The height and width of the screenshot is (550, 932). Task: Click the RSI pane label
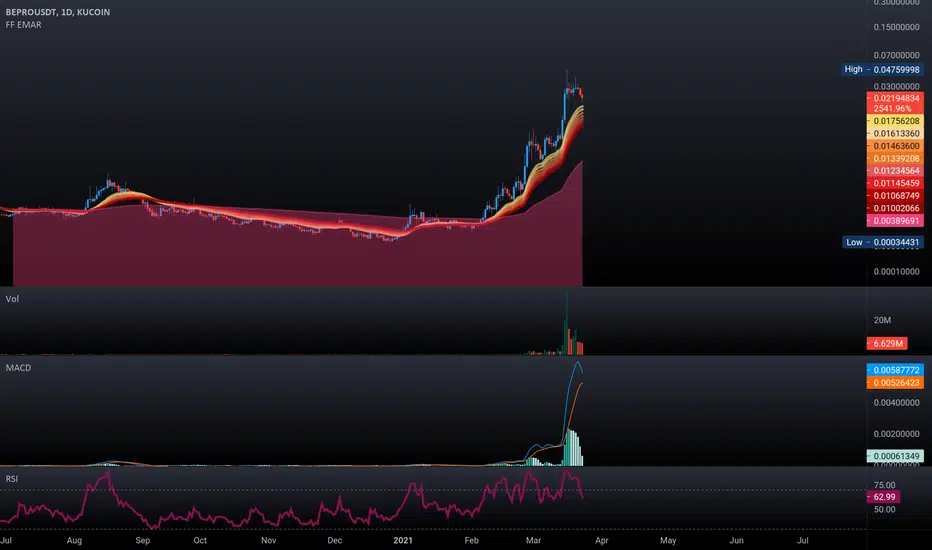[12, 479]
